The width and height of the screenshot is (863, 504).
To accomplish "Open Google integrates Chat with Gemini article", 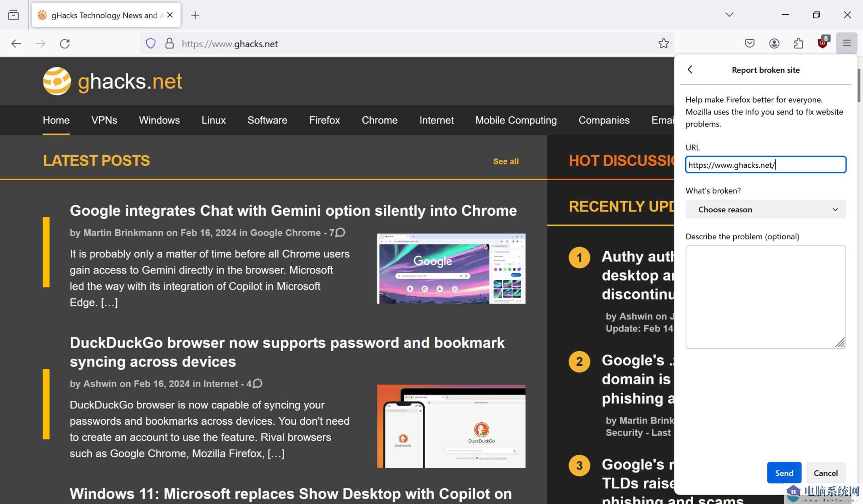I will pos(293,210).
